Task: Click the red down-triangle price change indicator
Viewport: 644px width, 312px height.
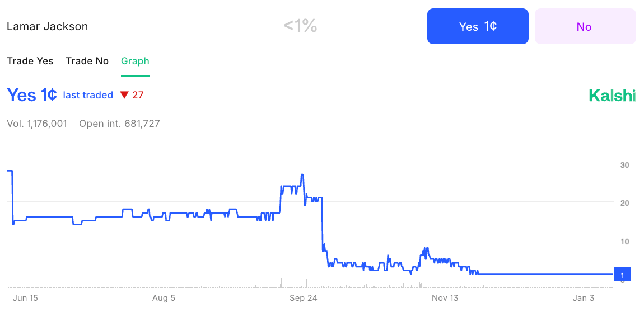Action: pos(125,95)
